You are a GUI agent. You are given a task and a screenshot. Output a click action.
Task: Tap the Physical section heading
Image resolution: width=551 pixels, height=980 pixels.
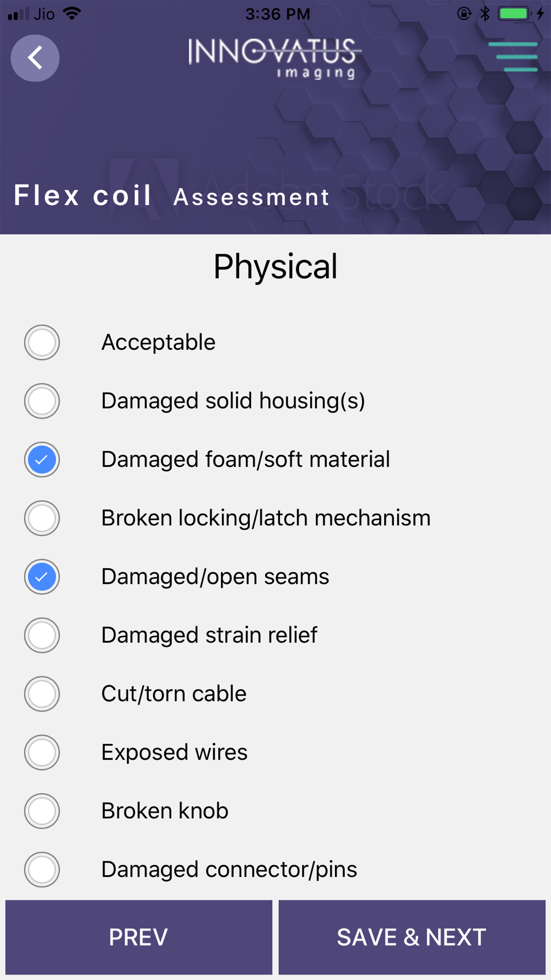coord(275,267)
